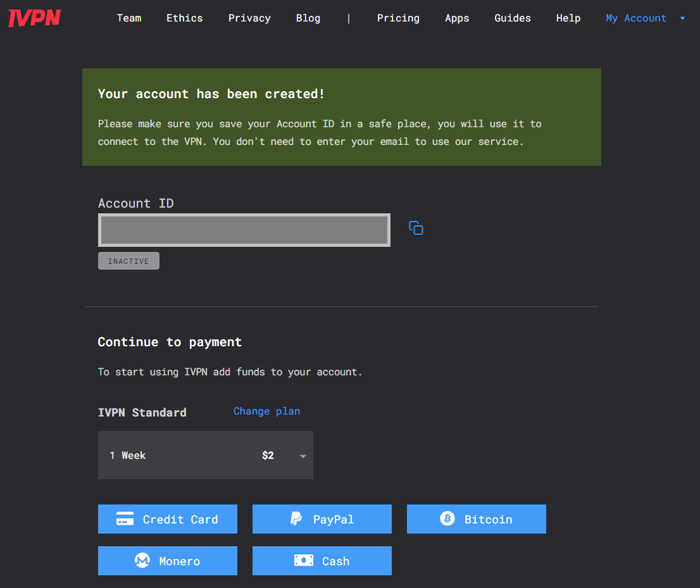
Task: Click the Change plan link
Action: [x=266, y=411]
